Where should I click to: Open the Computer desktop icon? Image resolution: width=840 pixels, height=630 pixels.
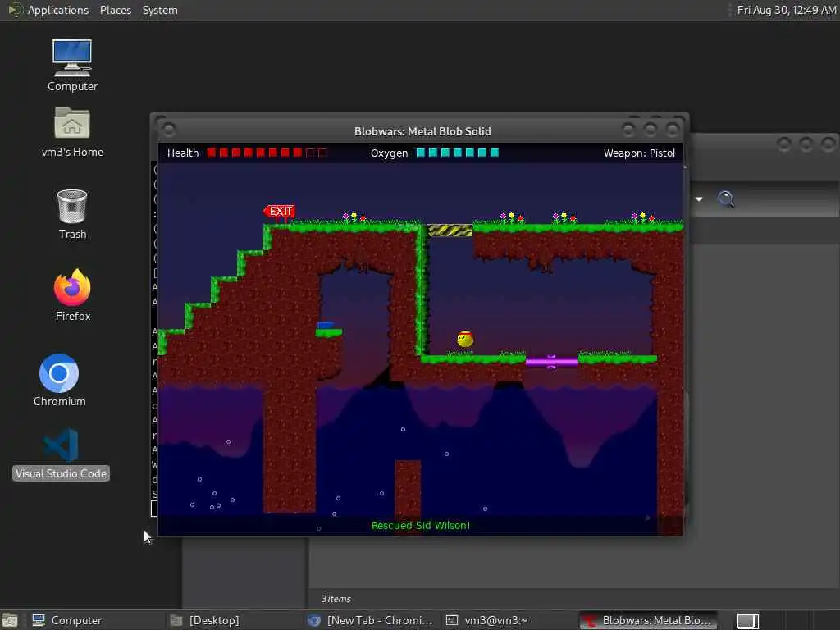[x=72, y=65]
